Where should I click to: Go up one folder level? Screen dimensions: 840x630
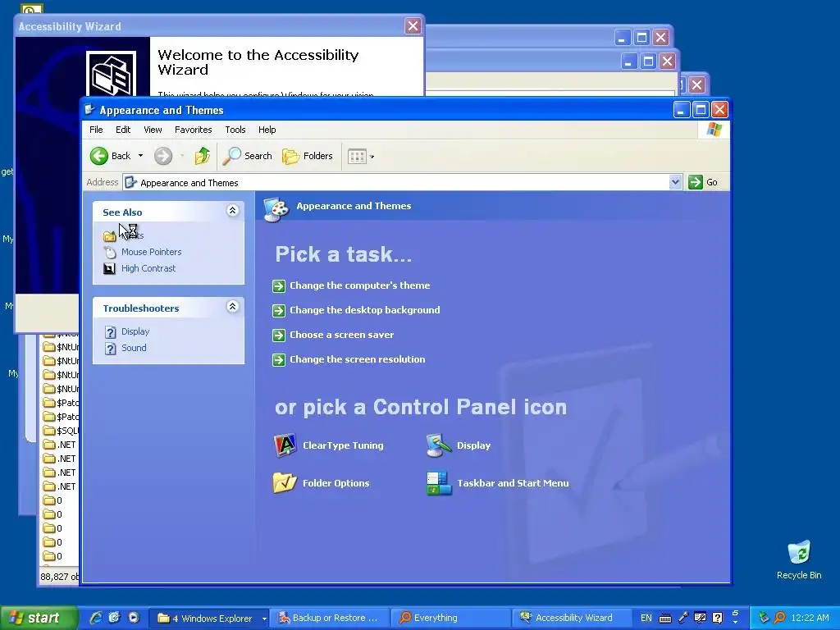(202, 156)
